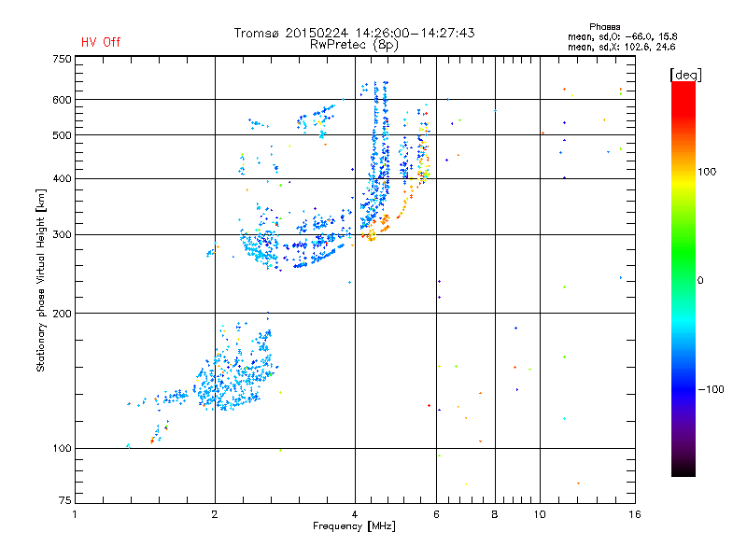The image size is (747, 560).
Task: Click the '[deg]' colorbar unit label
Action: coord(685,75)
